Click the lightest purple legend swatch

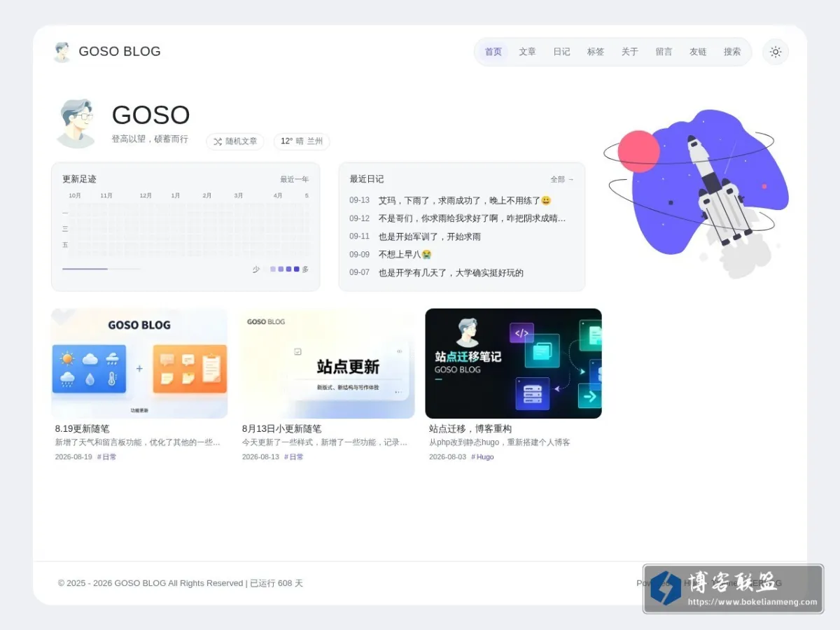coord(273,269)
